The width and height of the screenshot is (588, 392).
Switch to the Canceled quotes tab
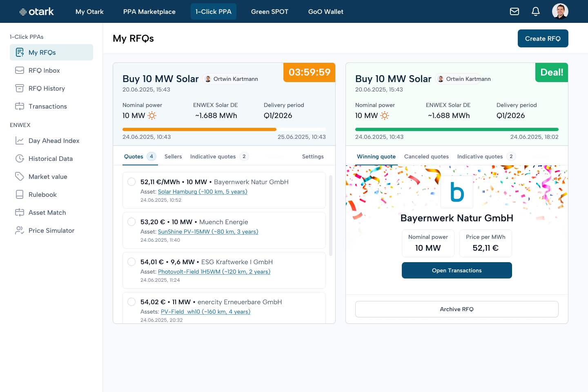coord(426,156)
